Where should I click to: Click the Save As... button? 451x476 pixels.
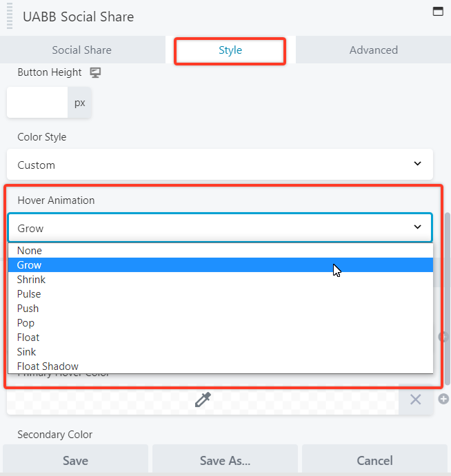tap(225, 460)
